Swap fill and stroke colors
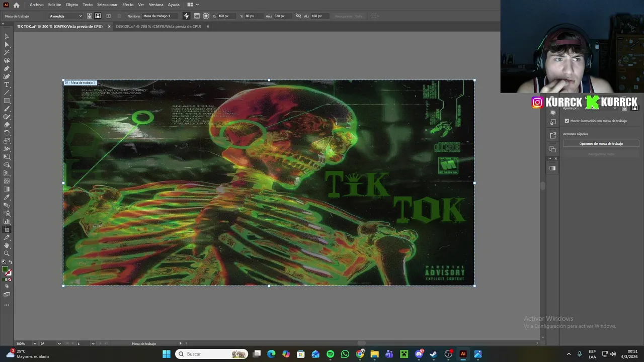 coord(11,262)
